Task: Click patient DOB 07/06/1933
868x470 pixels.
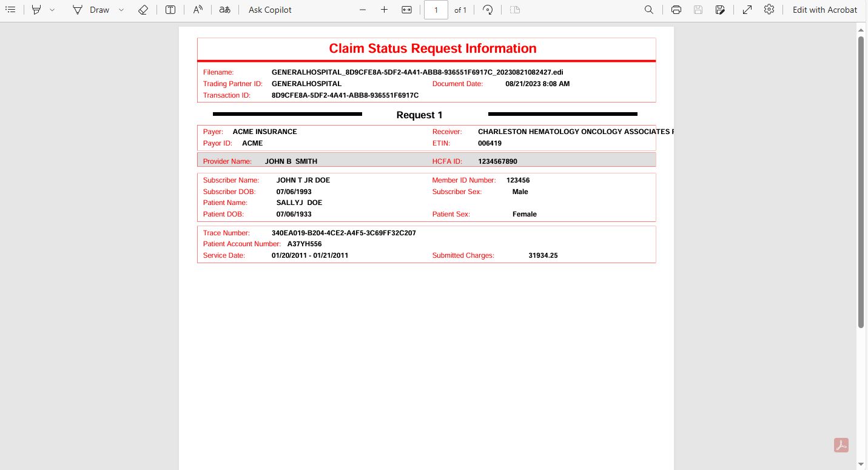Action: (x=294, y=214)
